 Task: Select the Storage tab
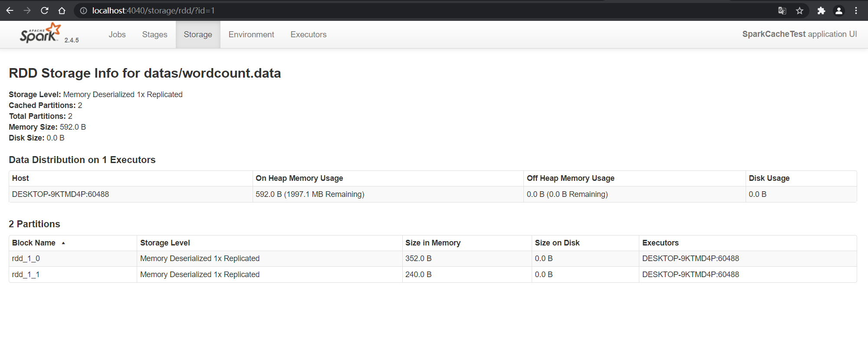pyautogui.click(x=198, y=35)
